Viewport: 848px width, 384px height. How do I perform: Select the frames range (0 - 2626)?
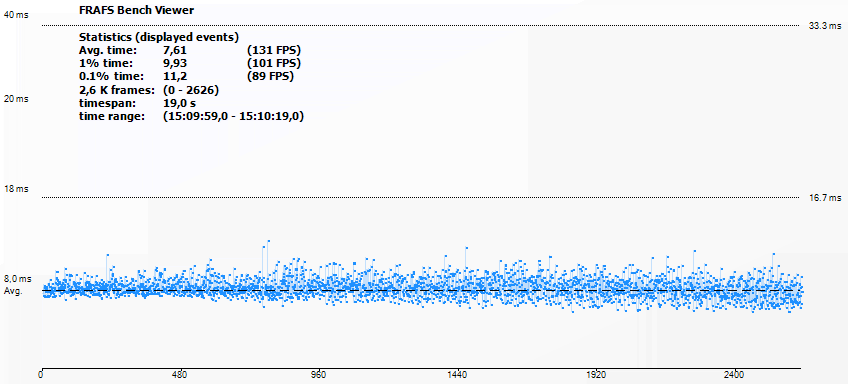[191, 90]
